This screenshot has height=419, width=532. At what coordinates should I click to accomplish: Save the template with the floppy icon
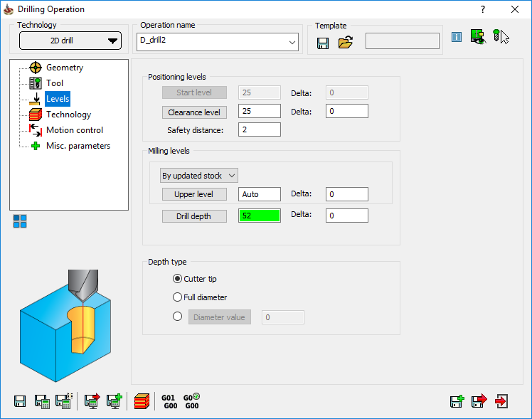(323, 43)
